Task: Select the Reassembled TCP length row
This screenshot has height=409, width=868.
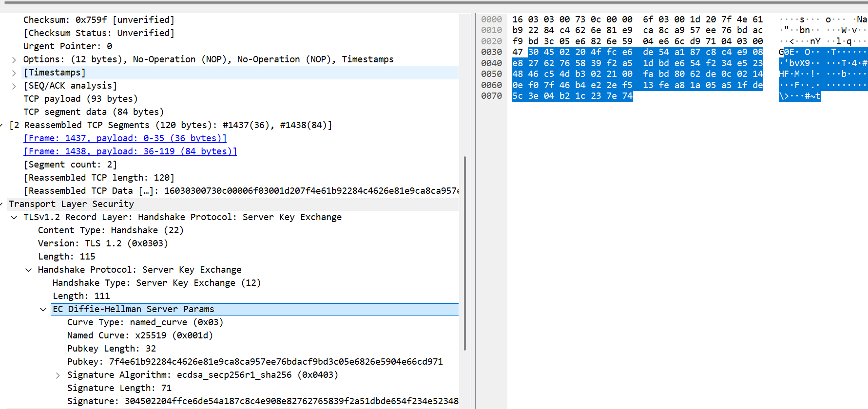Action: [99, 178]
